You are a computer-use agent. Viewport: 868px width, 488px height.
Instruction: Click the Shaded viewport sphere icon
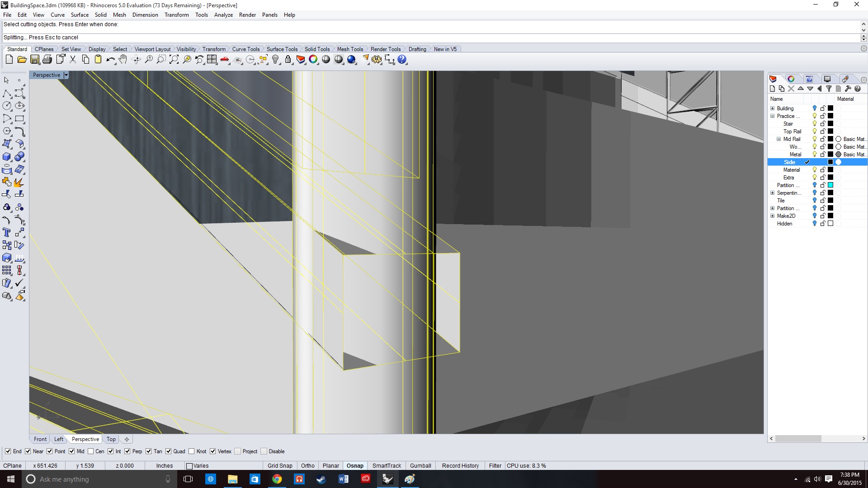(x=326, y=60)
